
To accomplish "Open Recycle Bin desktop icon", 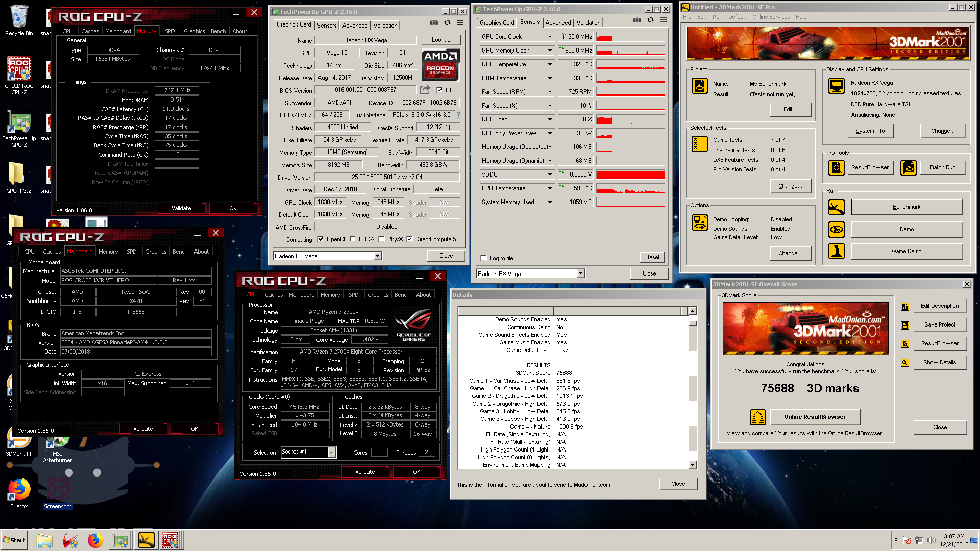I will 19,21.
